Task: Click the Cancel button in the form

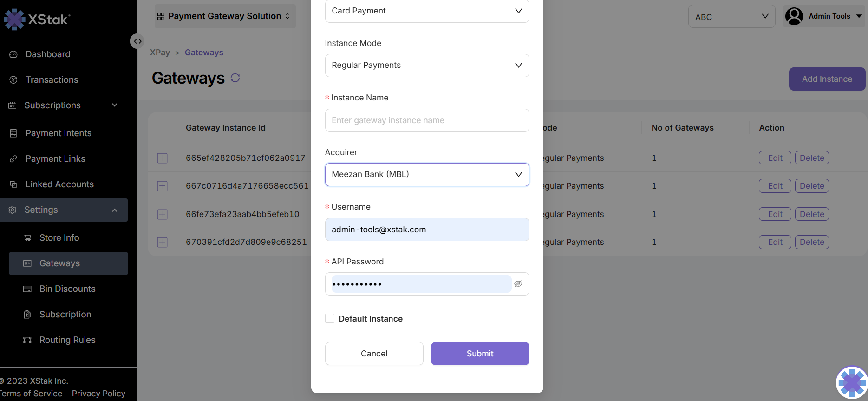Action: [374, 354]
